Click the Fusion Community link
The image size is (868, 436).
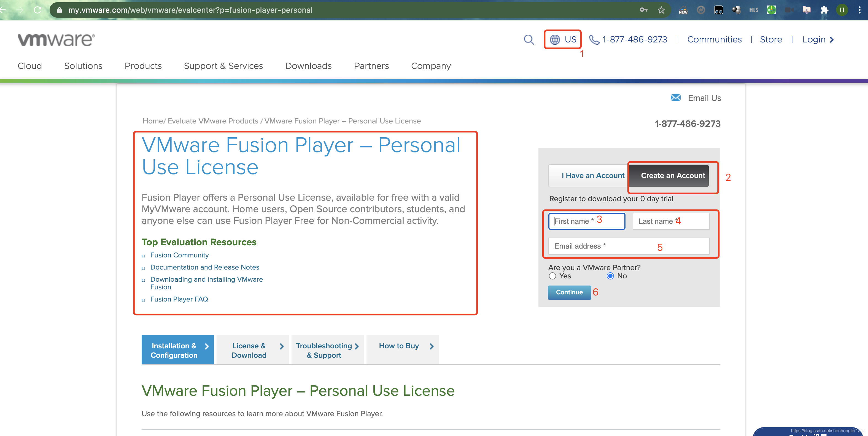pyautogui.click(x=179, y=255)
